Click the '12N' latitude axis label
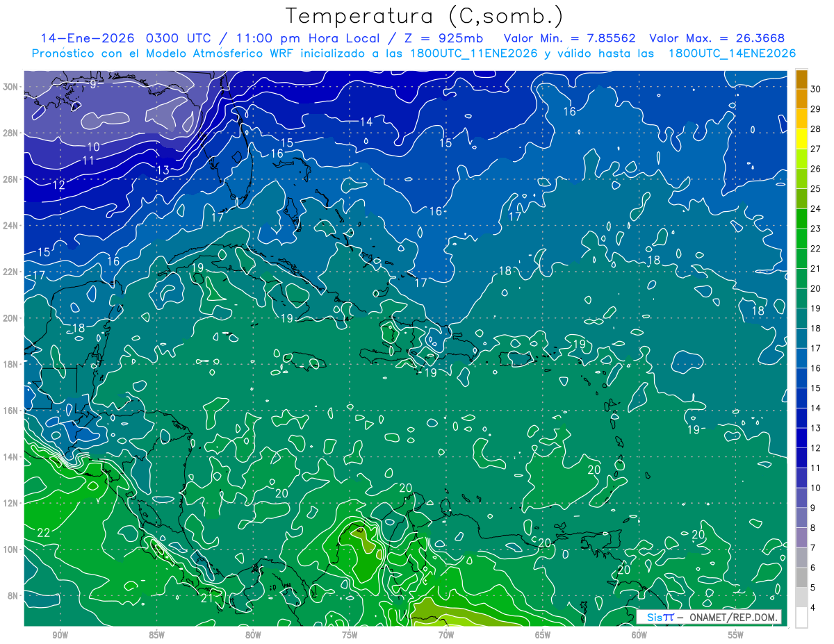 10,503
